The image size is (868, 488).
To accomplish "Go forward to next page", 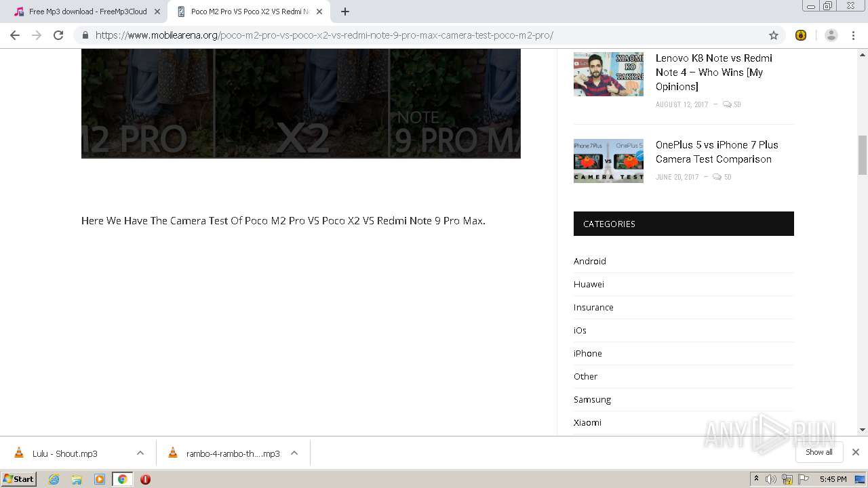I will click(37, 35).
